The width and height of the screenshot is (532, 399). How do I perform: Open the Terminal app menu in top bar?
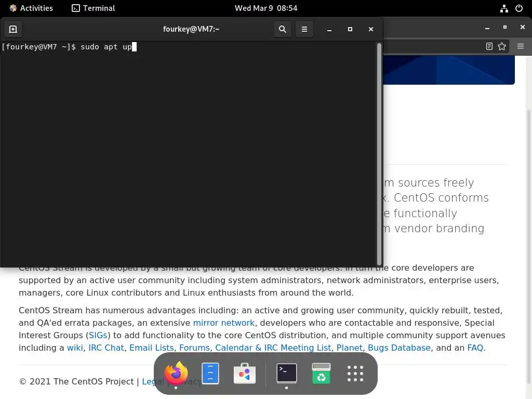(94, 8)
